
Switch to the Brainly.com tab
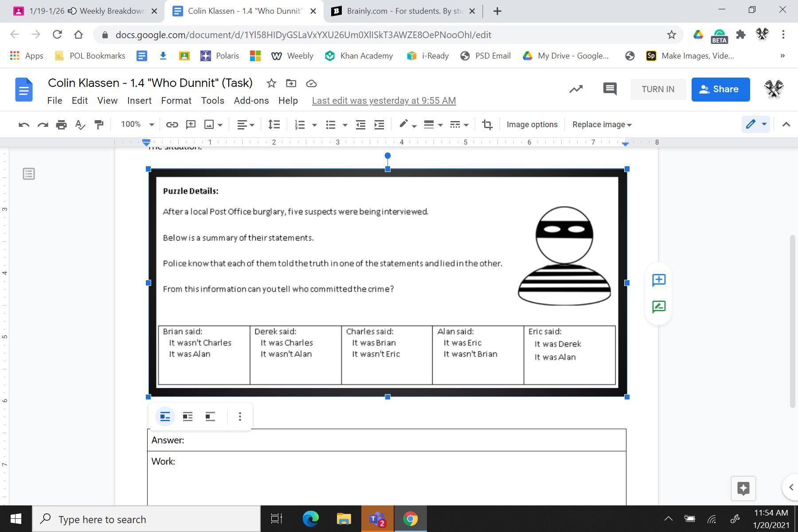click(403, 11)
